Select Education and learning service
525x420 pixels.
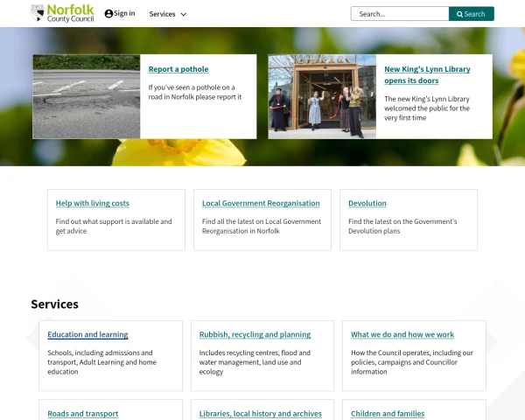[x=87, y=334]
